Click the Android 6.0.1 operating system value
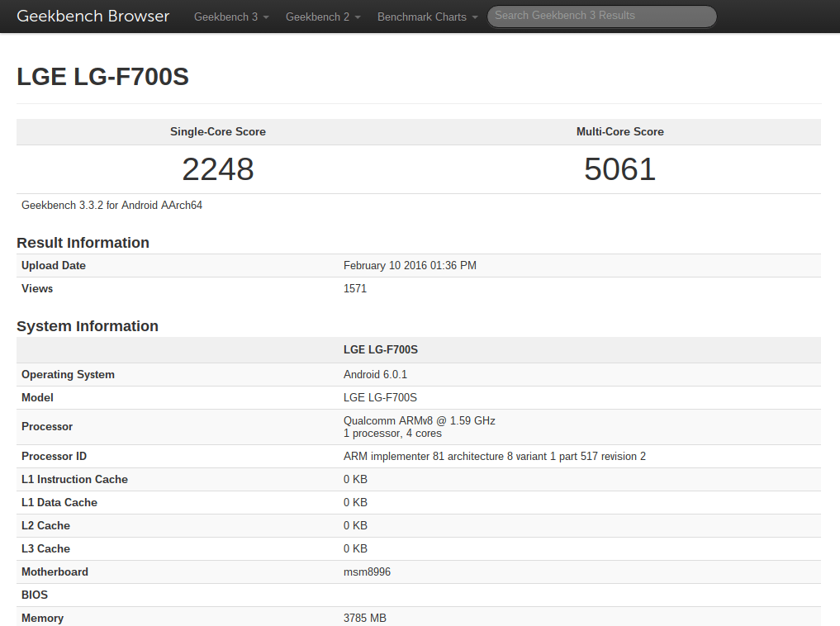 pos(375,374)
